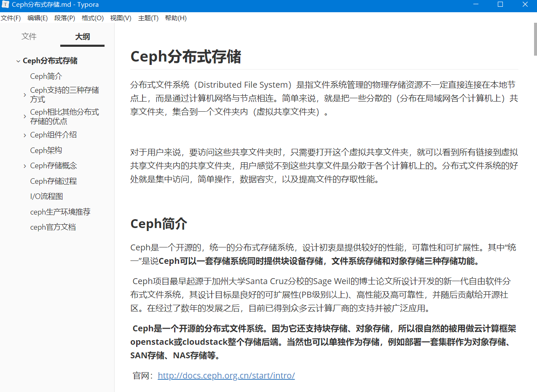Click paragraph starting with 对于用户来说

click(324, 166)
